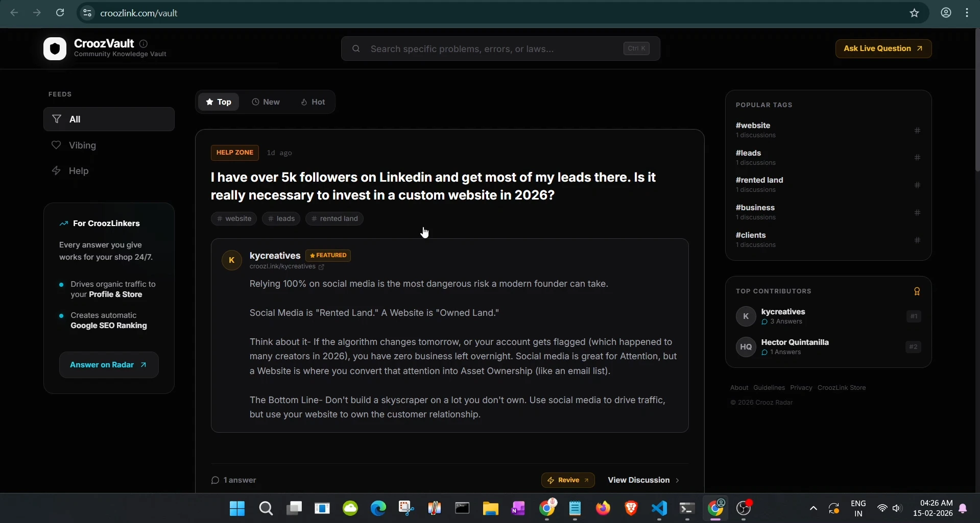
Task: Click the bookmark star in the address bar
Action: (914, 13)
